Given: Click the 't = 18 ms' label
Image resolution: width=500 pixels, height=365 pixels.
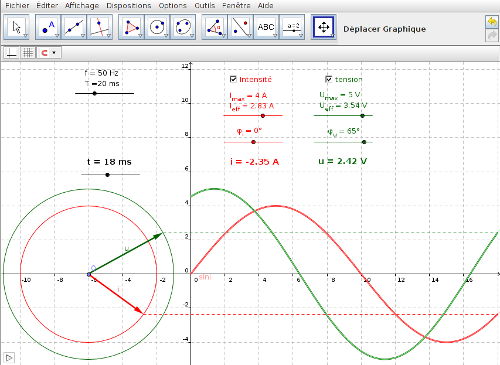Looking at the screenshot, I should (x=109, y=162).
